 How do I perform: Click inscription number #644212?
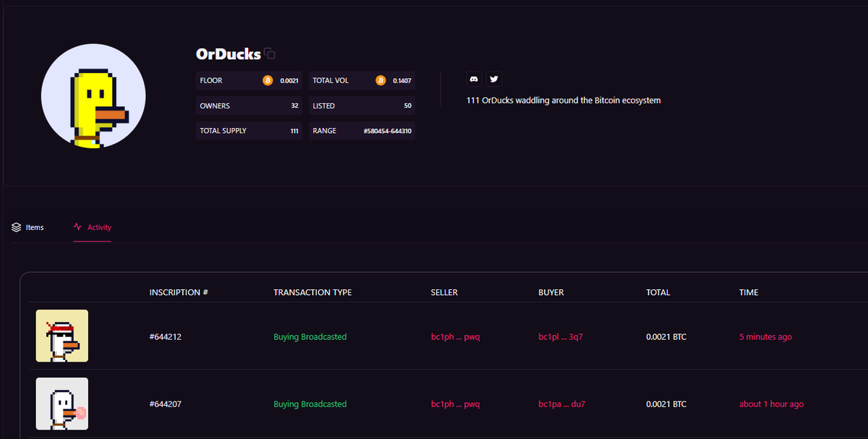pyautogui.click(x=166, y=337)
